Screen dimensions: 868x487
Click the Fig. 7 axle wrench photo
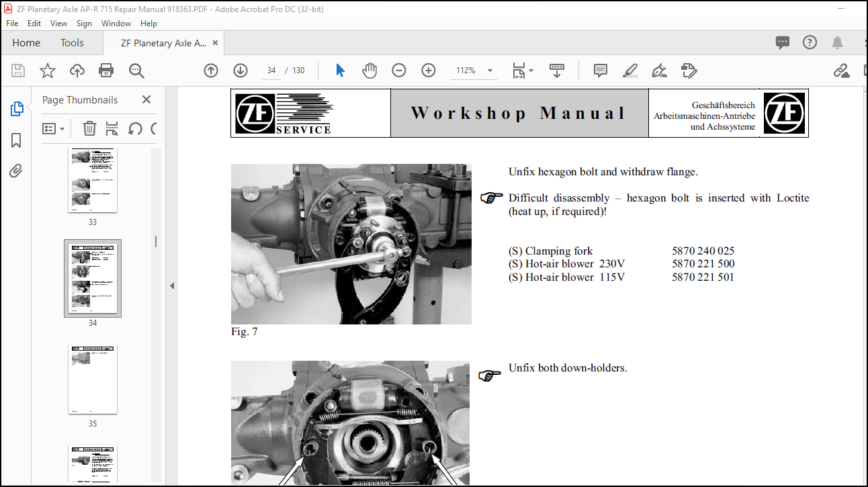coord(351,244)
